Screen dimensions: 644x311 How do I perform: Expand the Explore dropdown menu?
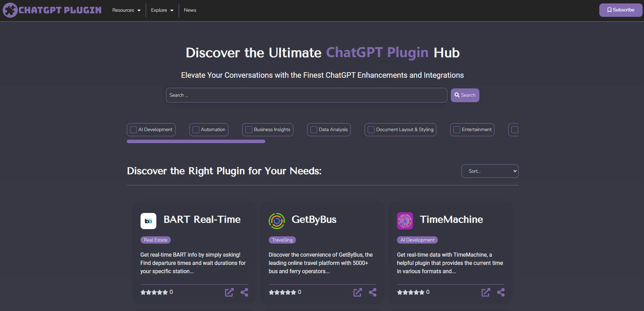click(x=162, y=10)
